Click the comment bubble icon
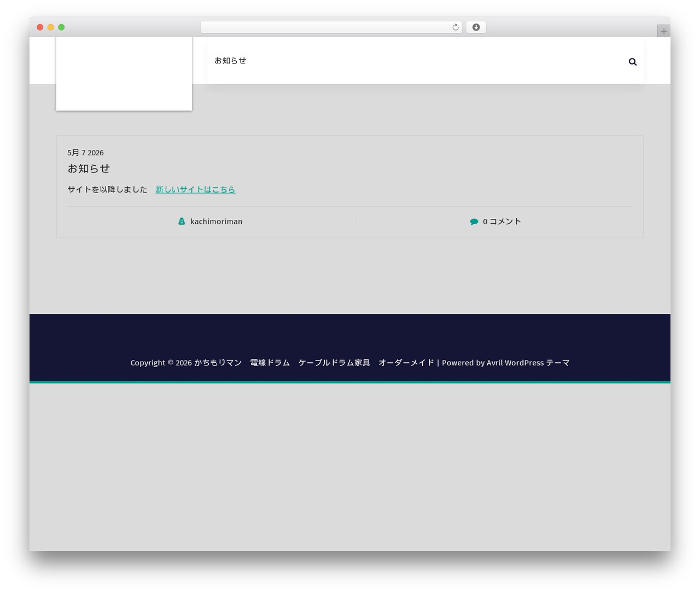 (x=474, y=222)
